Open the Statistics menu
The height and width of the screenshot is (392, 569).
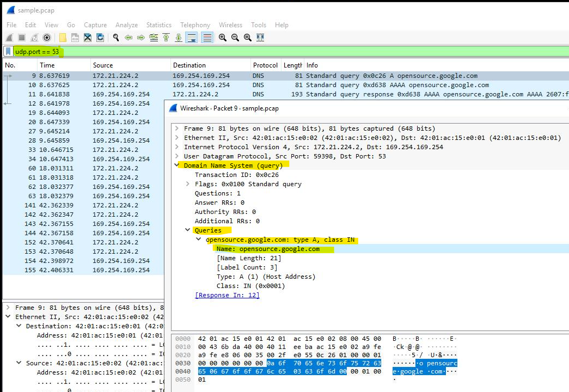pos(158,25)
